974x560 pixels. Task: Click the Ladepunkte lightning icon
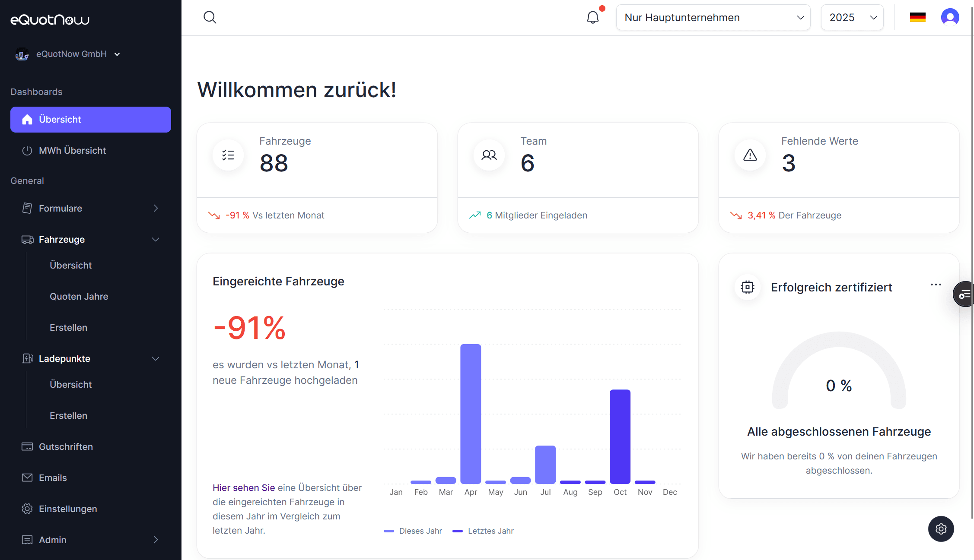click(x=27, y=358)
